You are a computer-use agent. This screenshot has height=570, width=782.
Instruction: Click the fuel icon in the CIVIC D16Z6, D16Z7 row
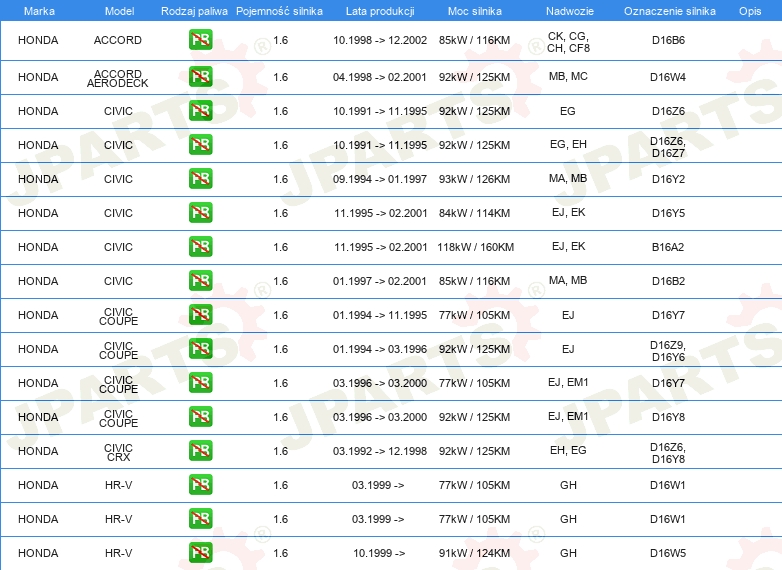tap(200, 145)
